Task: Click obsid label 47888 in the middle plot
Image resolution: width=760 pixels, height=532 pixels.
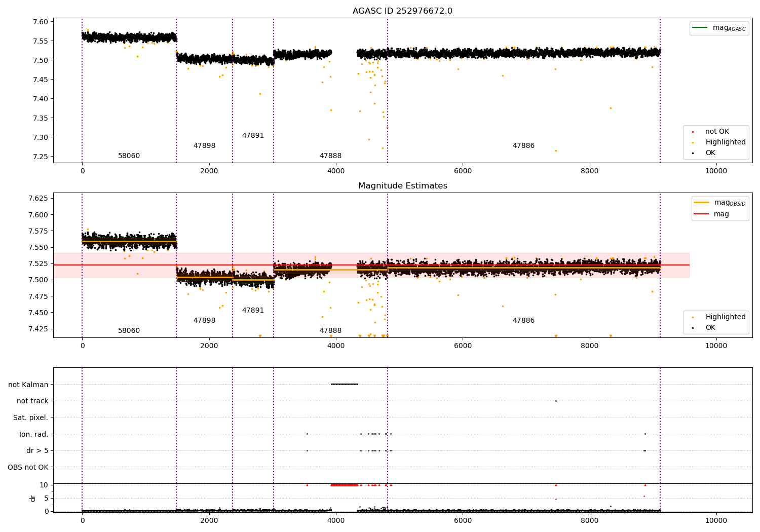Action: pyautogui.click(x=330, y=331)
